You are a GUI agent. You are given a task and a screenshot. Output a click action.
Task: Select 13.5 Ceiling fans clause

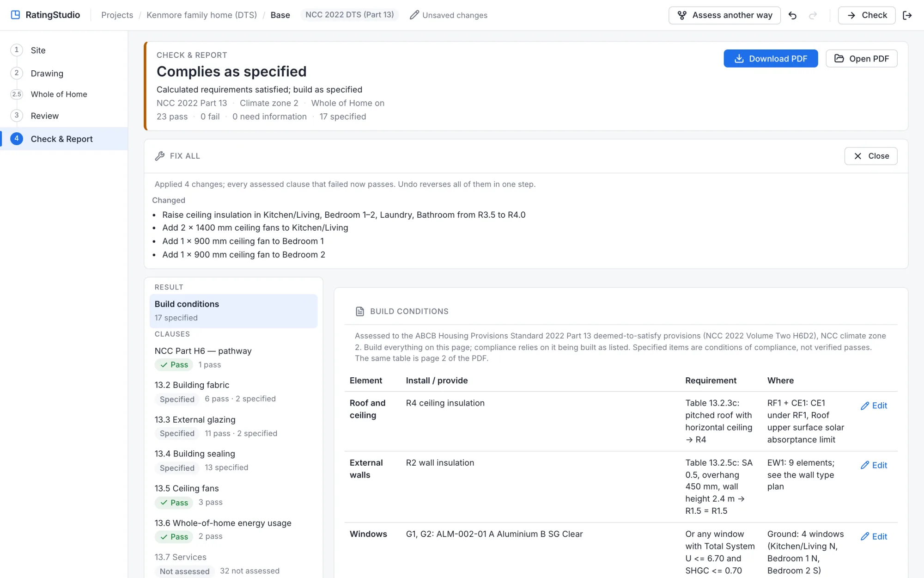click(x=233, y=496)
